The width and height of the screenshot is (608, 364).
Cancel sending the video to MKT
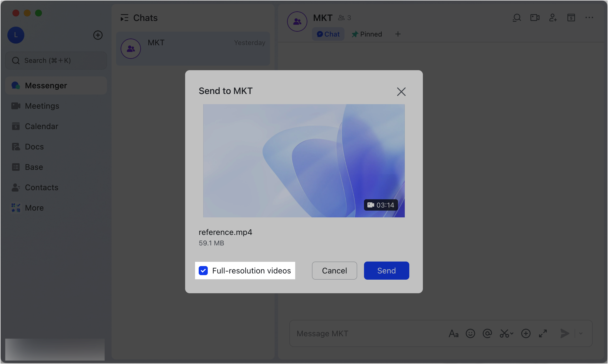[334, 271]
